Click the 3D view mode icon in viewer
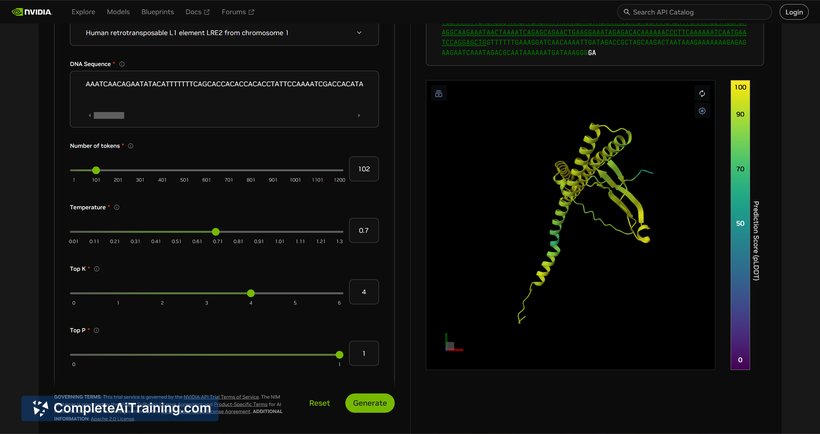Viewport: 820px width, 434px height. (439, 94)
